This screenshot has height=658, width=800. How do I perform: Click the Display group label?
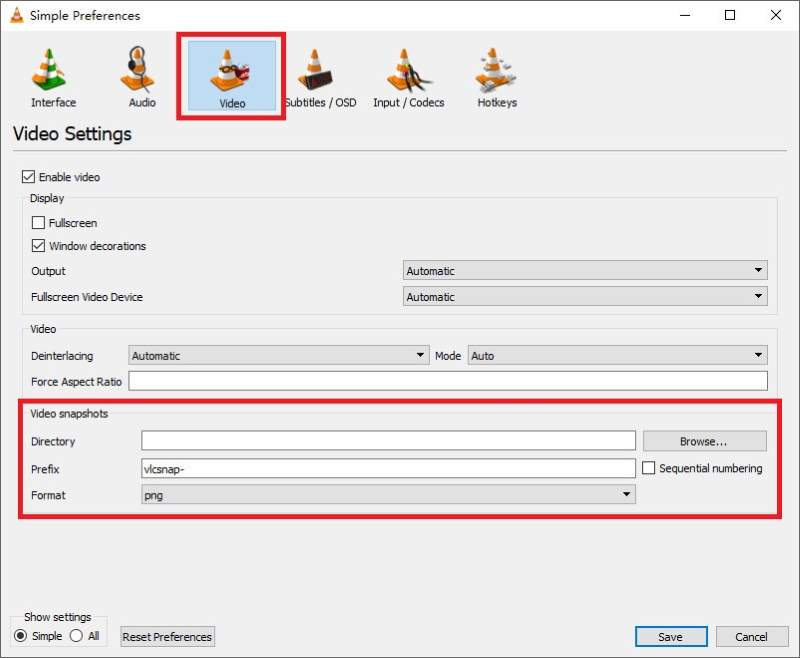click(47, 198)
